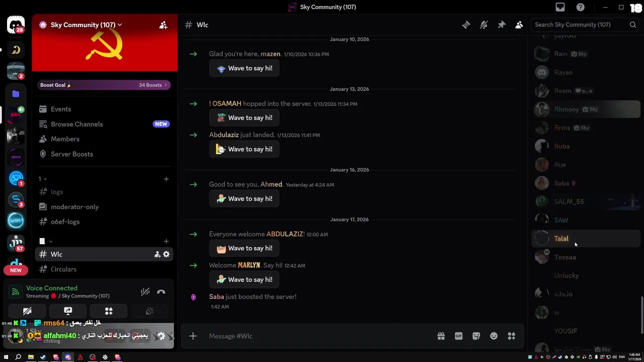Select the Circulars channel
The width and height of the screenshot is (644, 362).
[104, 269]
